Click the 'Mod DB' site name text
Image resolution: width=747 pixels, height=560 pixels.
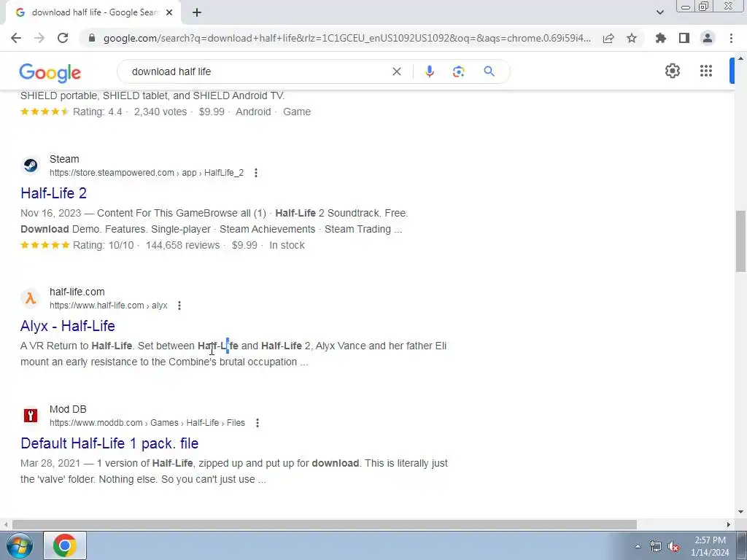68,410
